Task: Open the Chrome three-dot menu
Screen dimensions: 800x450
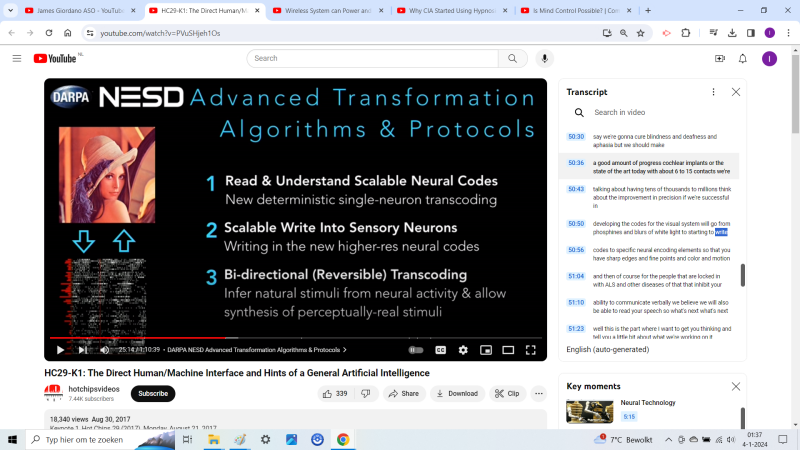Action: 788,33
